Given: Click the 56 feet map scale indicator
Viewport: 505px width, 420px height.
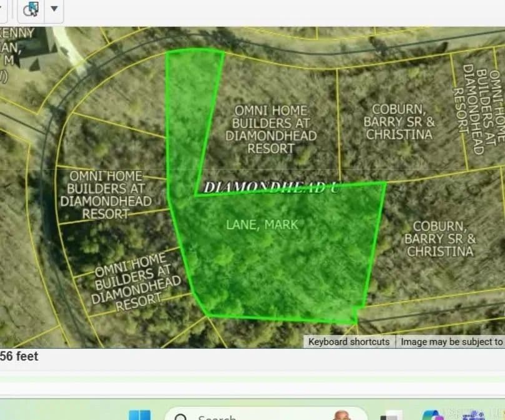Looking at the screenshot, I should point(20,356).
